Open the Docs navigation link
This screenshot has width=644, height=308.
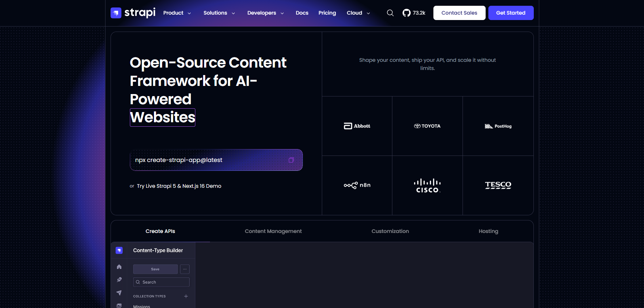click(302, 13)
